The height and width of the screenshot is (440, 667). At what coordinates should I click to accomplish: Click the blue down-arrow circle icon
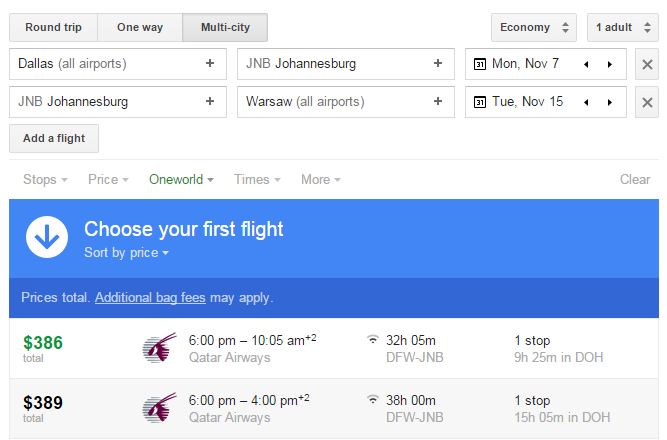(x=46, y=238)
